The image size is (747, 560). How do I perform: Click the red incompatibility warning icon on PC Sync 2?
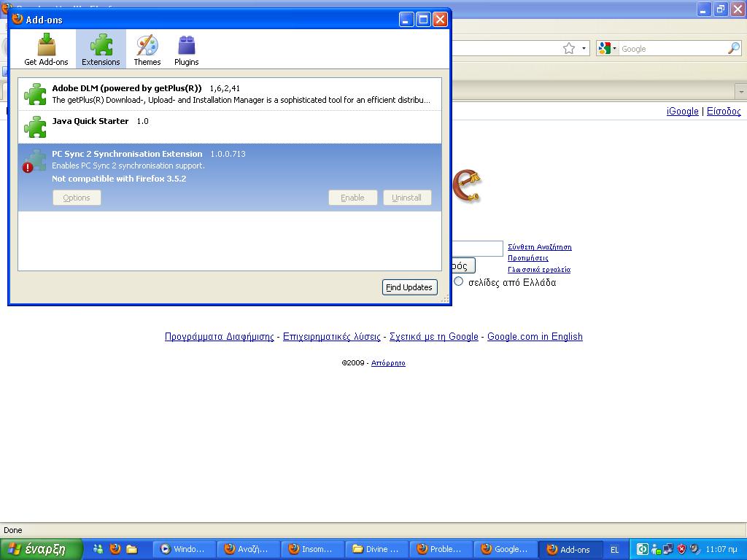28,167
